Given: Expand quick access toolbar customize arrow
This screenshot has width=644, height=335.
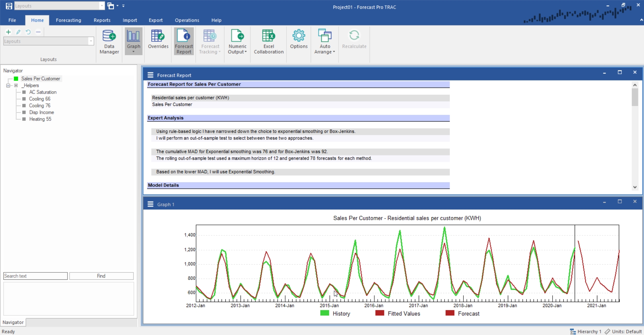Looking at the screenshot, I should [x=123, y=6].
